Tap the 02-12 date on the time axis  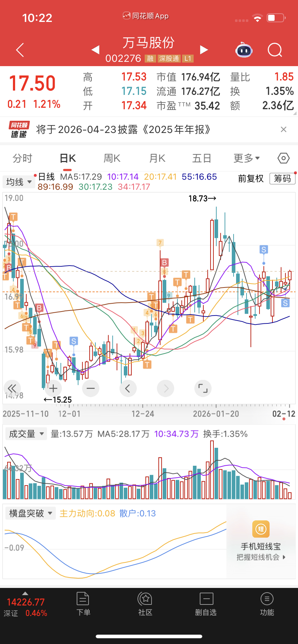pos(284,414)
